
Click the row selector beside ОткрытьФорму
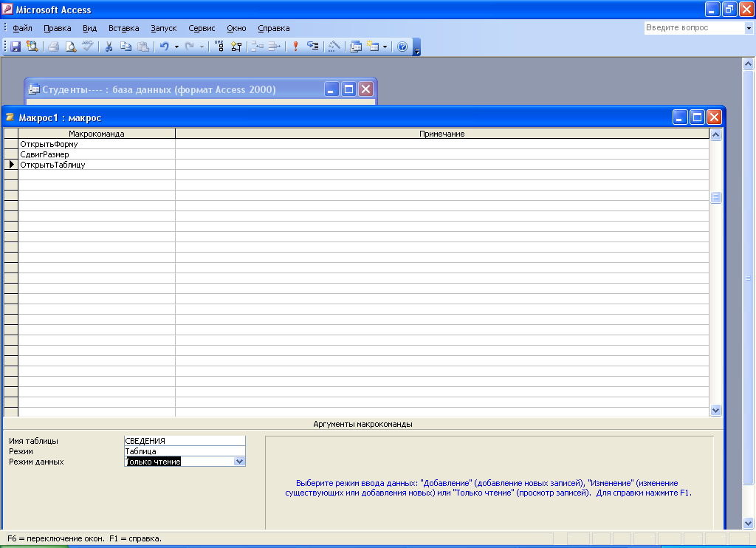[x=11, y=144]
